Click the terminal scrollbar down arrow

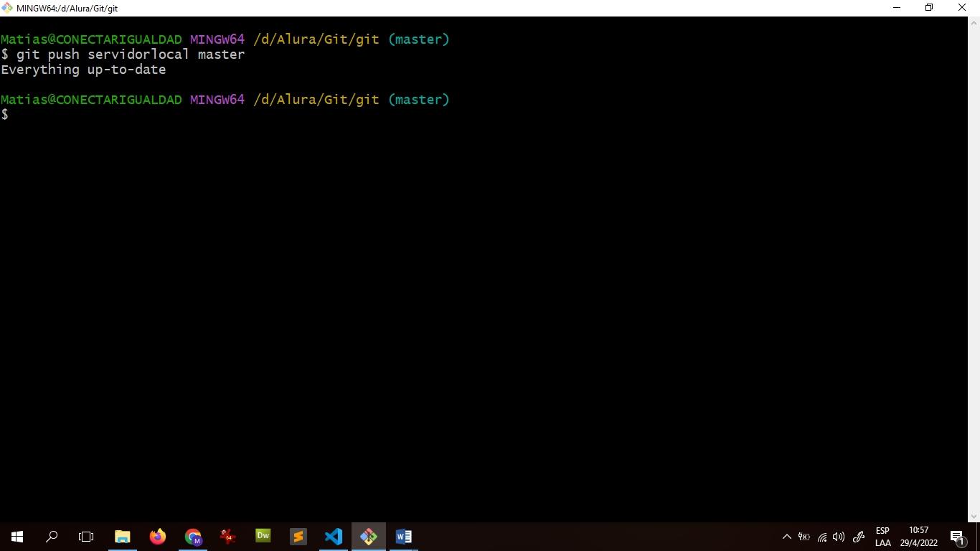click(x=974, y=516)
